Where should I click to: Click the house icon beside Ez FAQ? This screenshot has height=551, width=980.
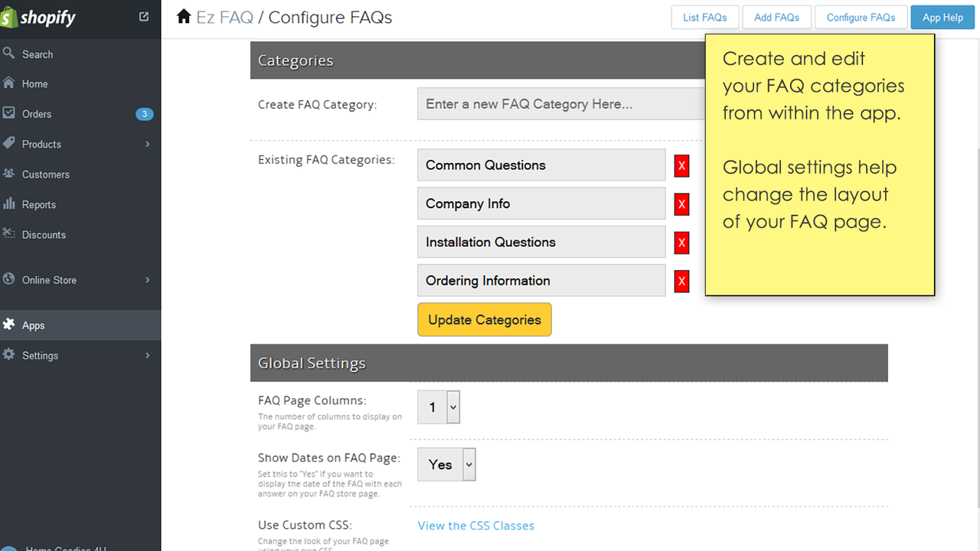click(x=184, y=16)
